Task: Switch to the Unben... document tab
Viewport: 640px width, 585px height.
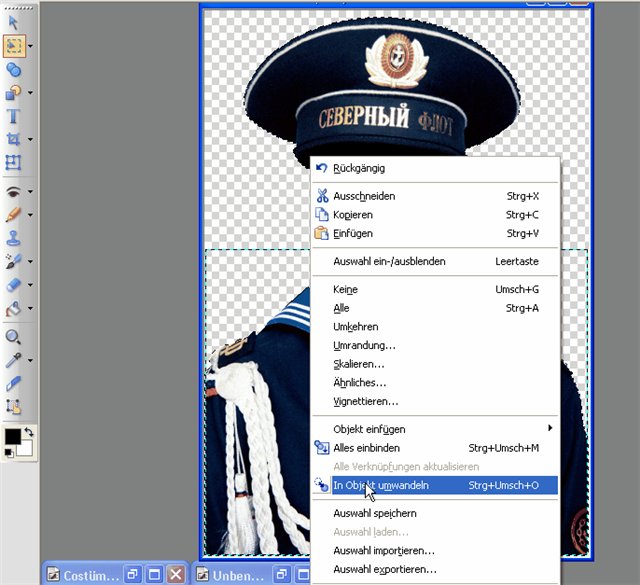Action: click(238, 576)
